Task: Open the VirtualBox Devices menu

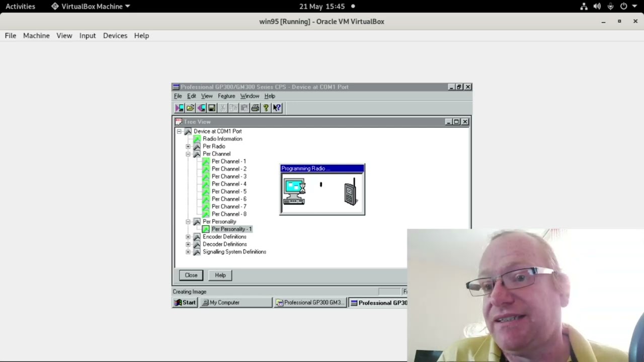Action: pos(115,36)
